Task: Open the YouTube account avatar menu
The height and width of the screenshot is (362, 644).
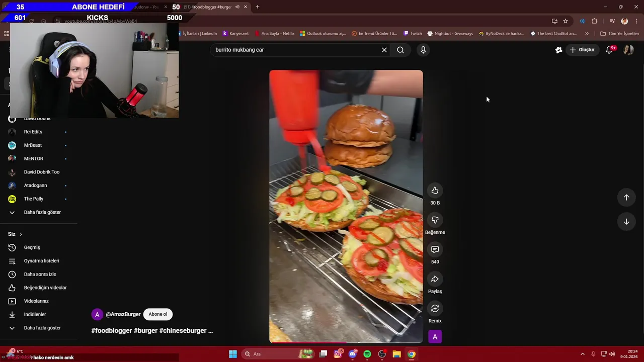Action: coord(628,50)
